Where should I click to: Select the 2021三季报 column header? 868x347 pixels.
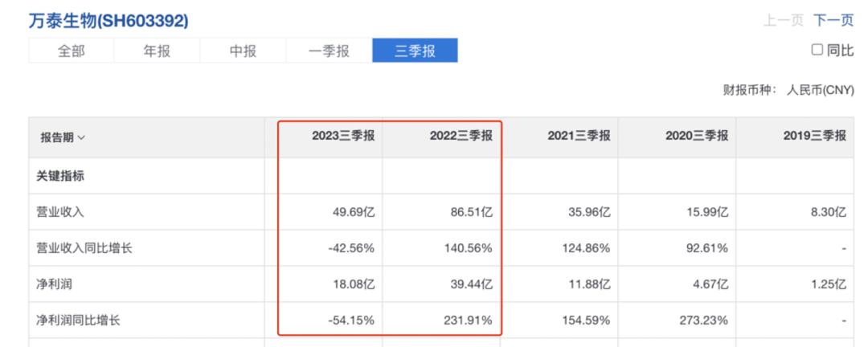[579, 137]
